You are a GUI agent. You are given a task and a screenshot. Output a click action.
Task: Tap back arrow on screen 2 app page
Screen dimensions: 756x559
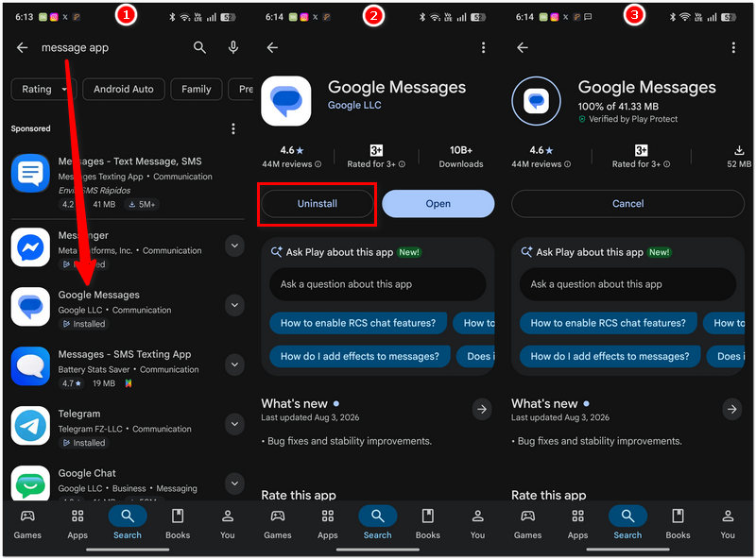click(x=272, y=47)
